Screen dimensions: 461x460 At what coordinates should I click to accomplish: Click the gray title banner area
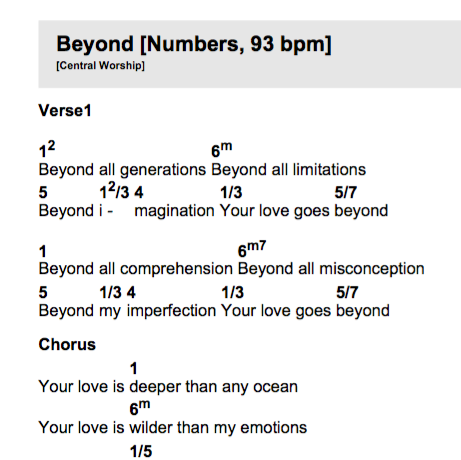click(x=250, y=54)
